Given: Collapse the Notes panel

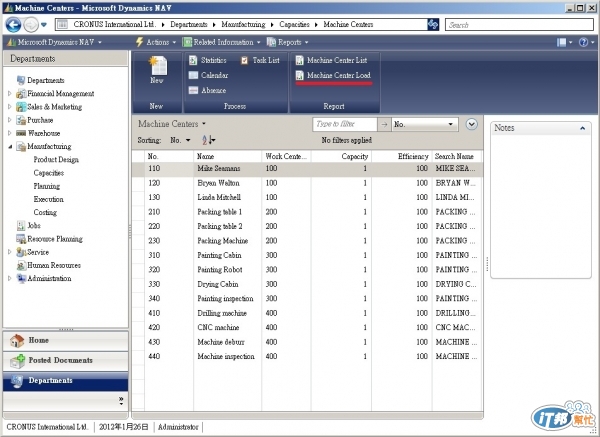Looking at the screenshot, I should click(x=582, y=128).
